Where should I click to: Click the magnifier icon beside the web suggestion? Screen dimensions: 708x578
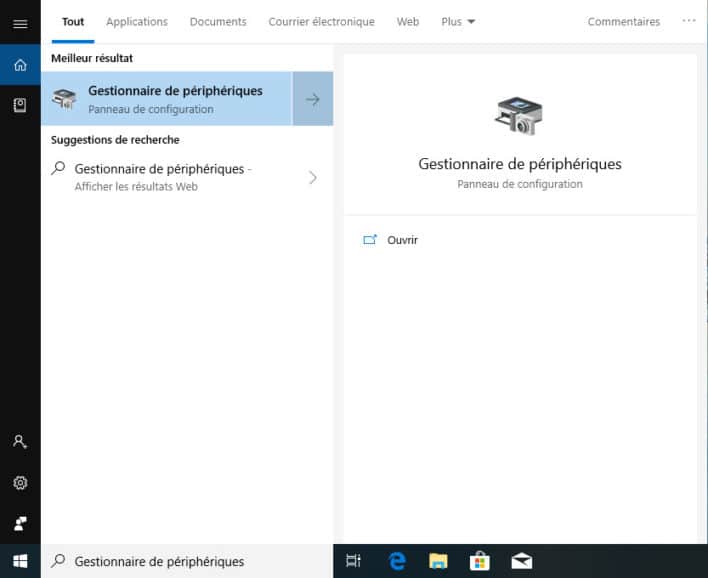pyautogui.click(x=58, y=168)
